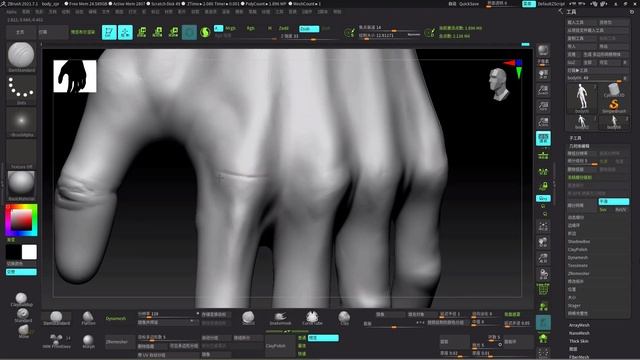This screenshot has width=640, height=360.
Task: Toggle the Line Fill PolyF icon
Action: (x=543, y=289)
